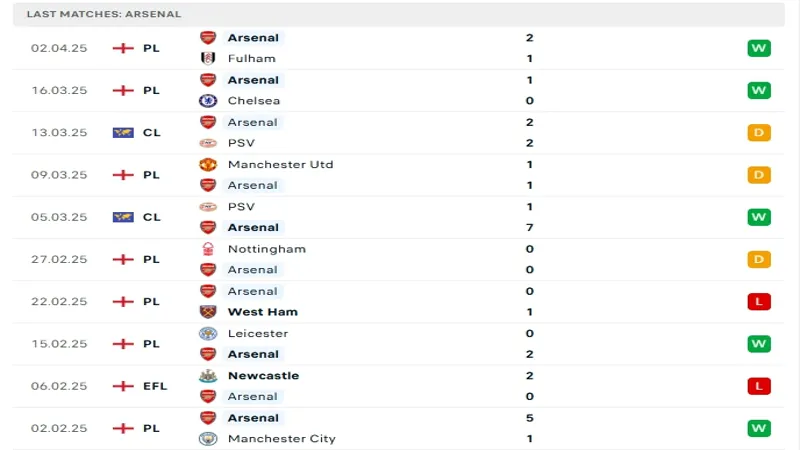Click the D result badge for PSV 13.03.25
The height and width of the screenshot is (450, 800).
coord(759,133)
